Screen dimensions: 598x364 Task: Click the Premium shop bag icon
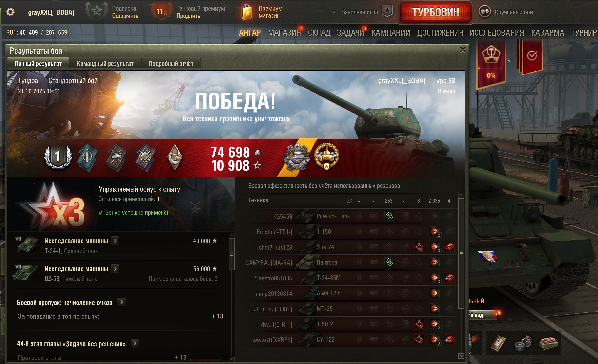click(247, 12)
